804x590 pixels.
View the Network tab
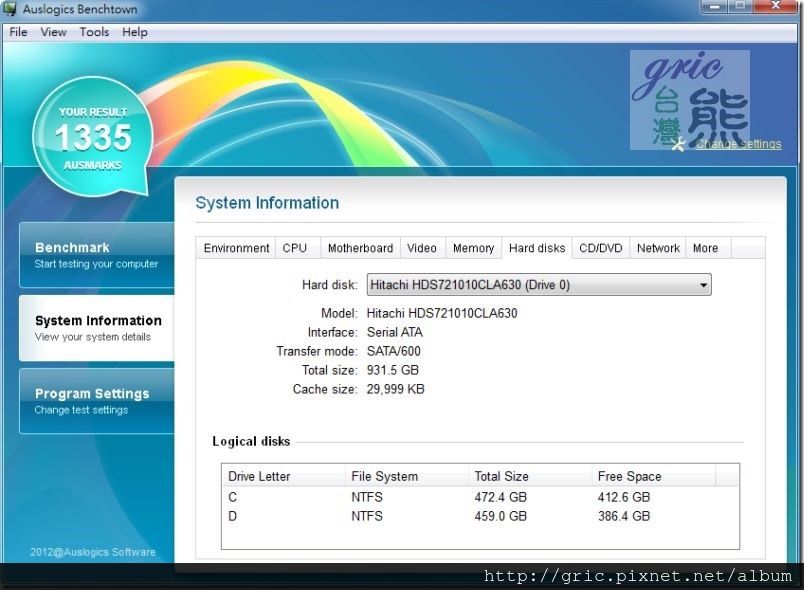coord(658,248)
